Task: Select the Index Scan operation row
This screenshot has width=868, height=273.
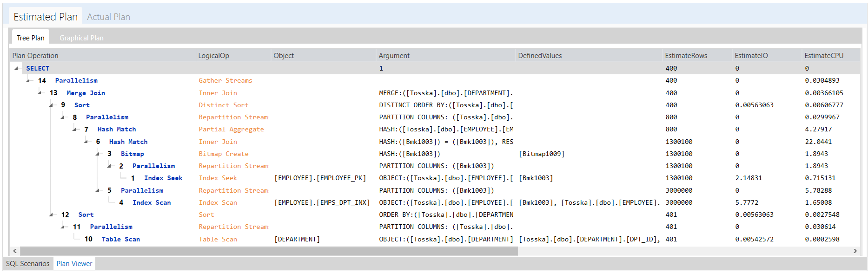Action: coord(435,202)
